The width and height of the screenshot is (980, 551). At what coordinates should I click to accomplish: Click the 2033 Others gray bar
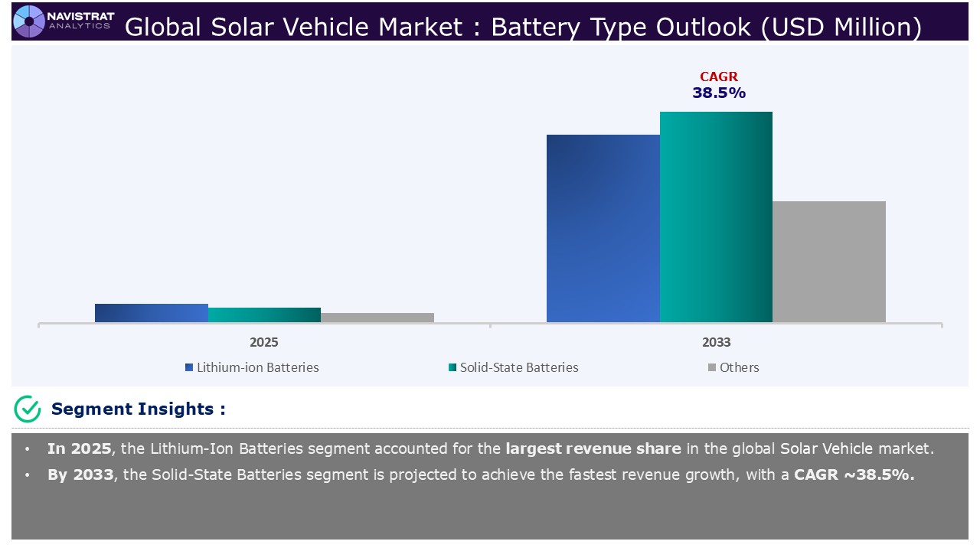(829, 262)
